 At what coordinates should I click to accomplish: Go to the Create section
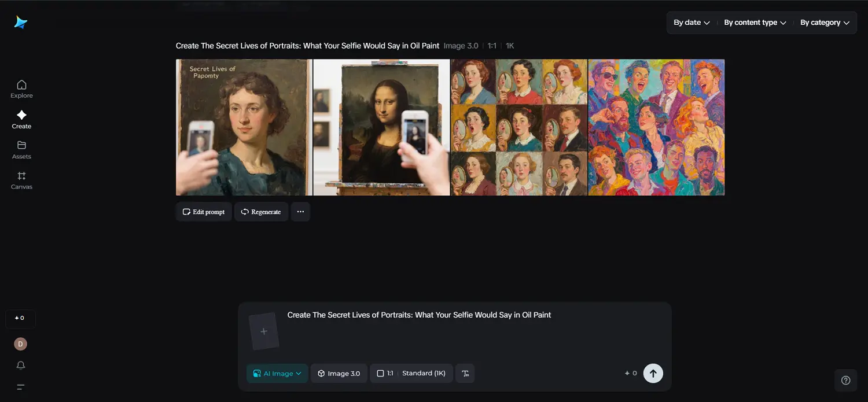[x=21, y=120]
